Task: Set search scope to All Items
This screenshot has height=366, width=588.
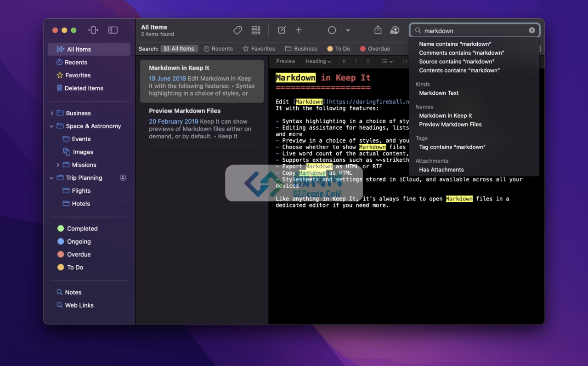Action: point(179,49)
